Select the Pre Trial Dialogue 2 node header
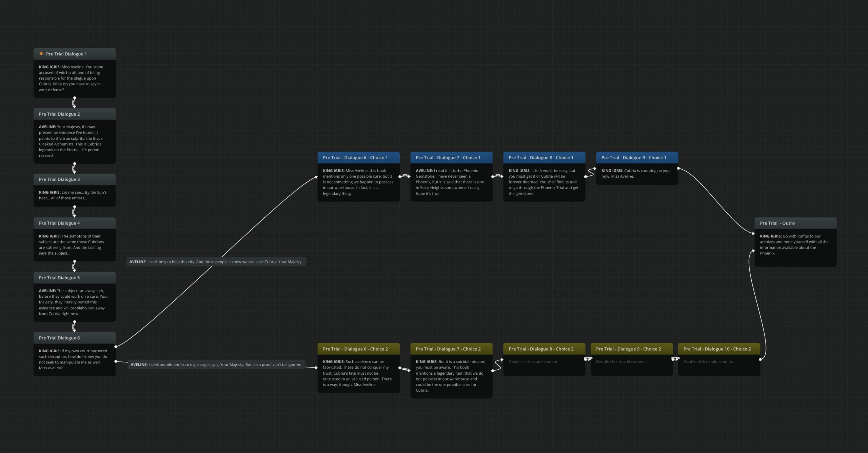 tap(74, 114)
